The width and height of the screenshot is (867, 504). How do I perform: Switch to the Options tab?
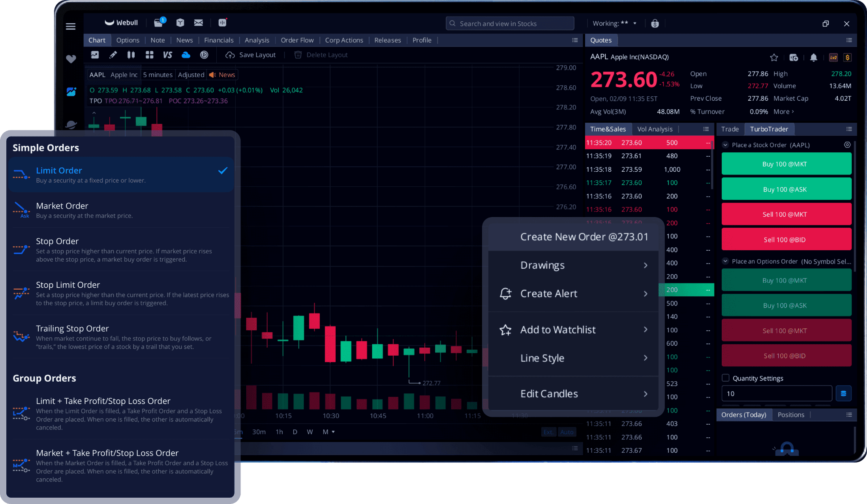click(x=128, y=40)
